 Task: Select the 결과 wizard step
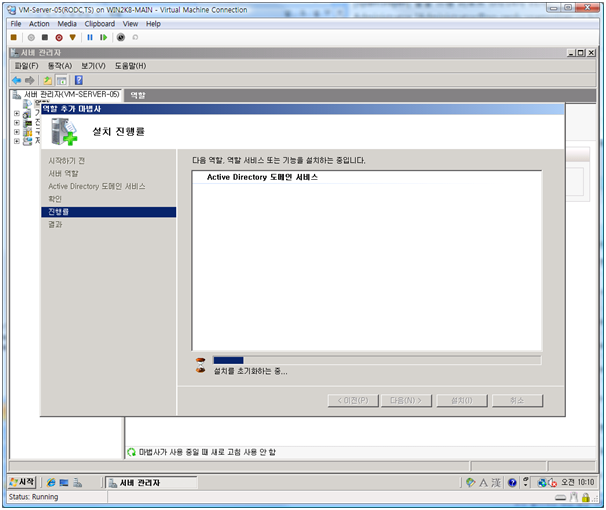(x=55, y=224)
